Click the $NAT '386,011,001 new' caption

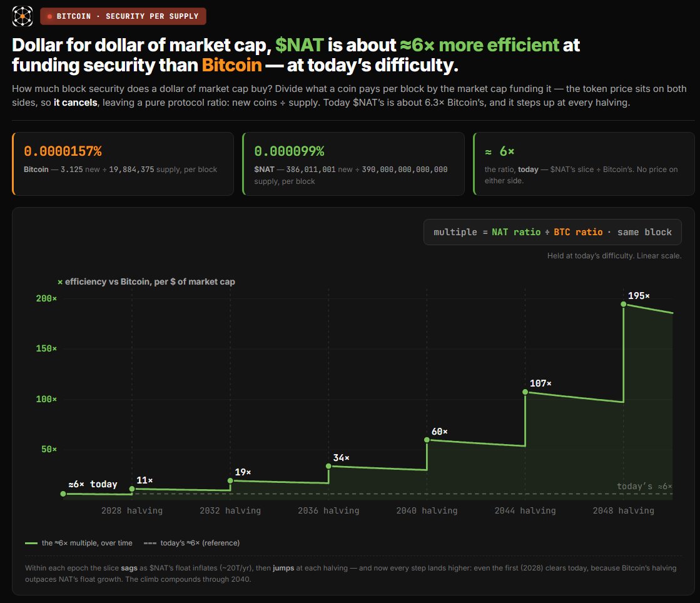tap(351, 175)
